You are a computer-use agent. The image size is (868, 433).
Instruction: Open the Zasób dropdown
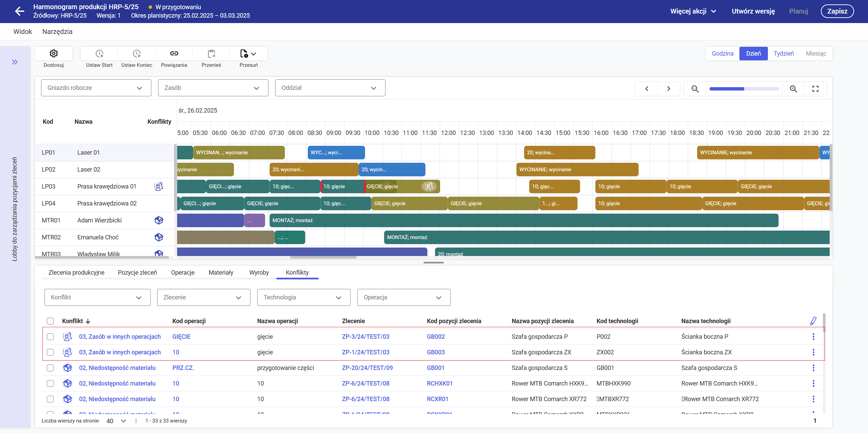213,88
